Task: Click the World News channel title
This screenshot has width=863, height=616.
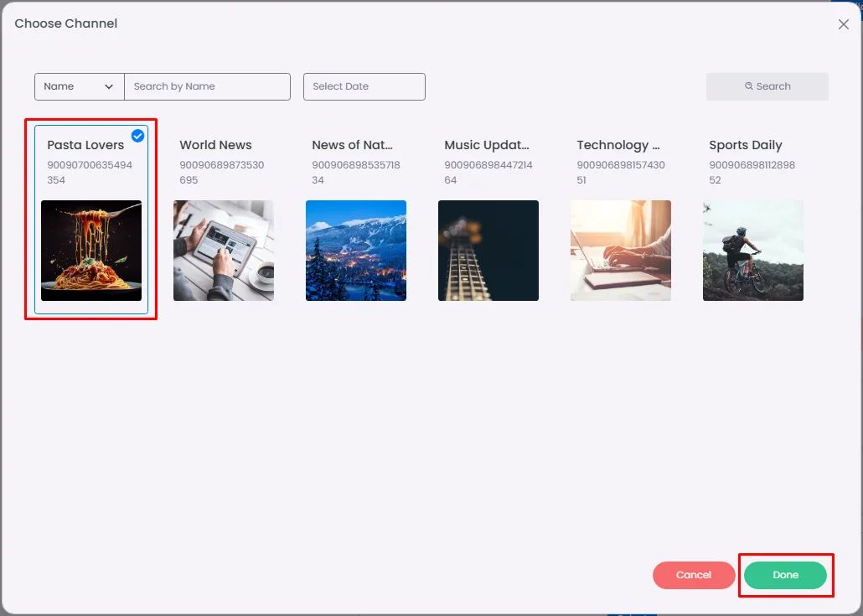Action: click(216, 145)
